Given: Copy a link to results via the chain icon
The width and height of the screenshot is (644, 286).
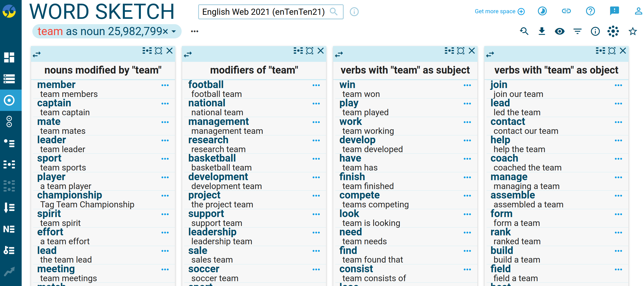Looking at the screenshot, I should point(566,11).
